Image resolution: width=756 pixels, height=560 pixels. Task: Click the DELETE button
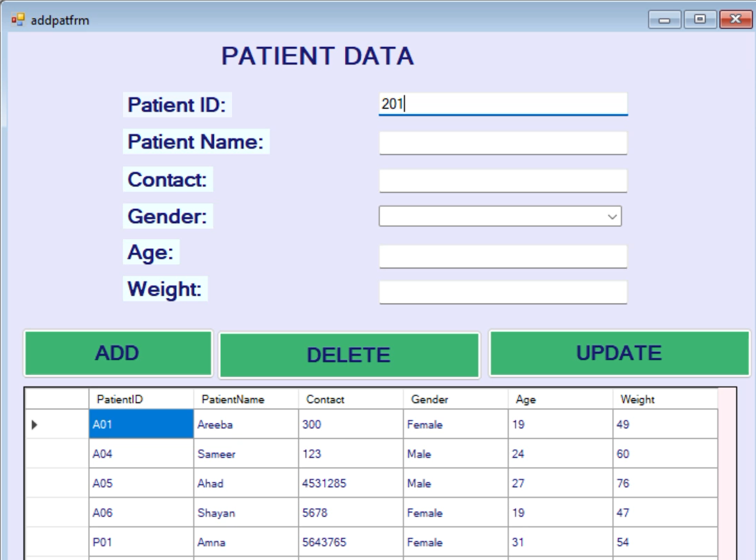click(349, 355)
